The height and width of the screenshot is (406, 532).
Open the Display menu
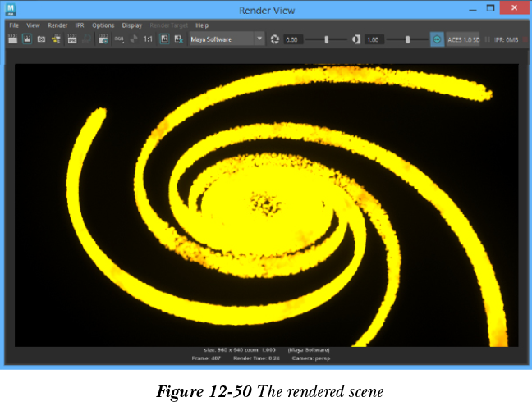tap(131, 25)
